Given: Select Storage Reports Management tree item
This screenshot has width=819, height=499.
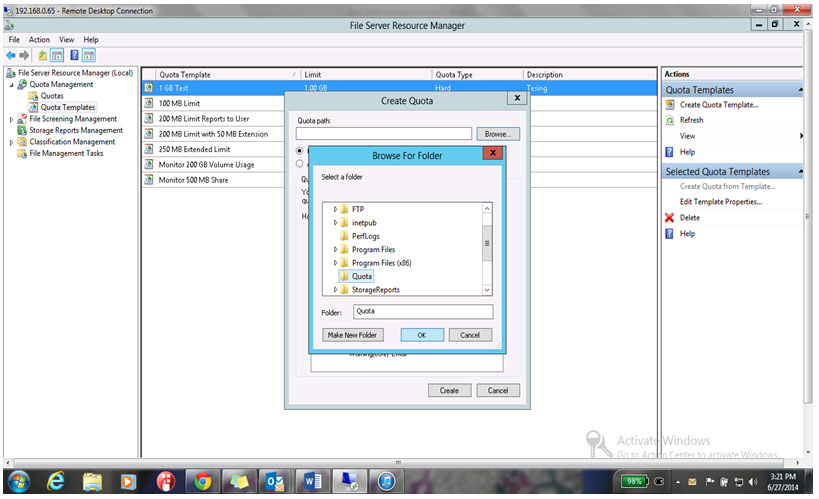Looking at the screenshot, I should coord(76,131).
